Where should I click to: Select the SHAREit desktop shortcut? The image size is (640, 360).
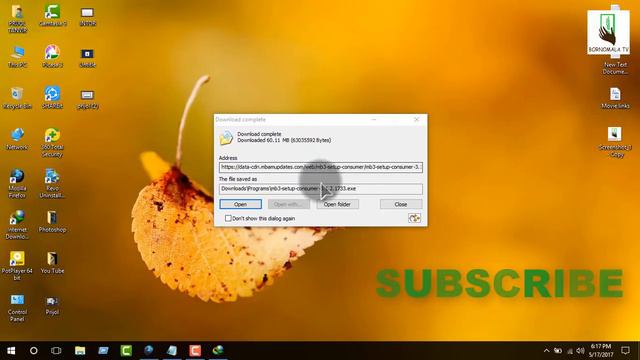click(52, 98)
